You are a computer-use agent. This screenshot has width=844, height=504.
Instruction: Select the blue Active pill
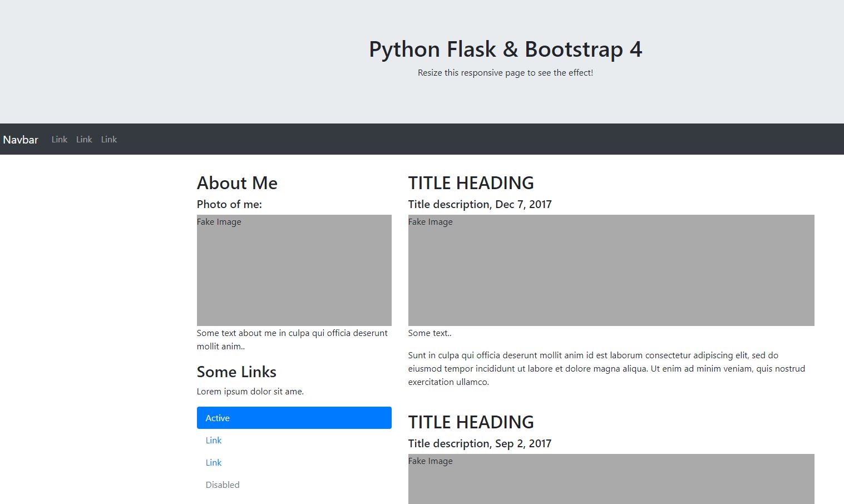pyautogui.click(x=294, y=418)
